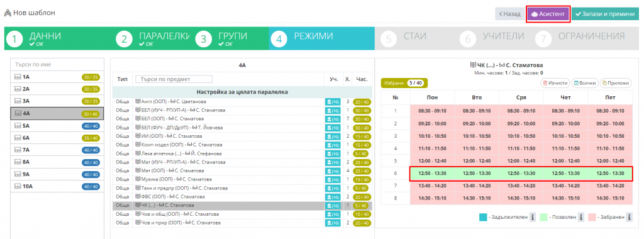This screenshot has height=239, width=644.
Task: Toggle Wednesday 12:50 - 13:30 allowed slot
Action: pos(521,174)
